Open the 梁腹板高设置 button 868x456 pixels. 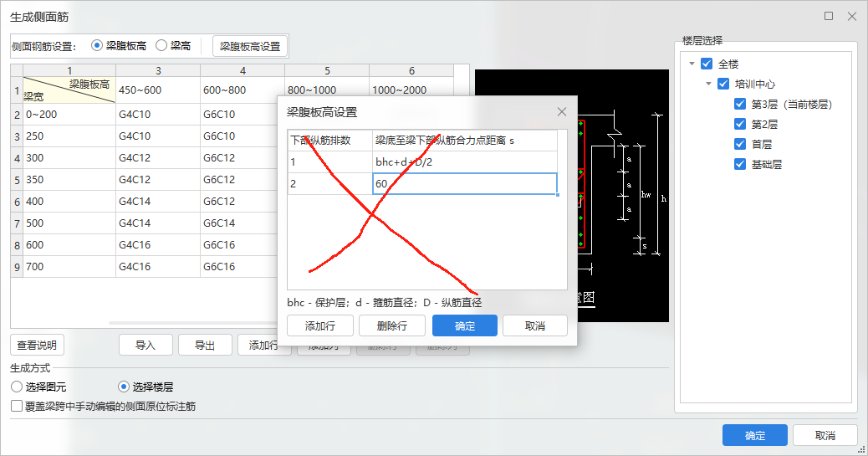[x=250, y=47]
